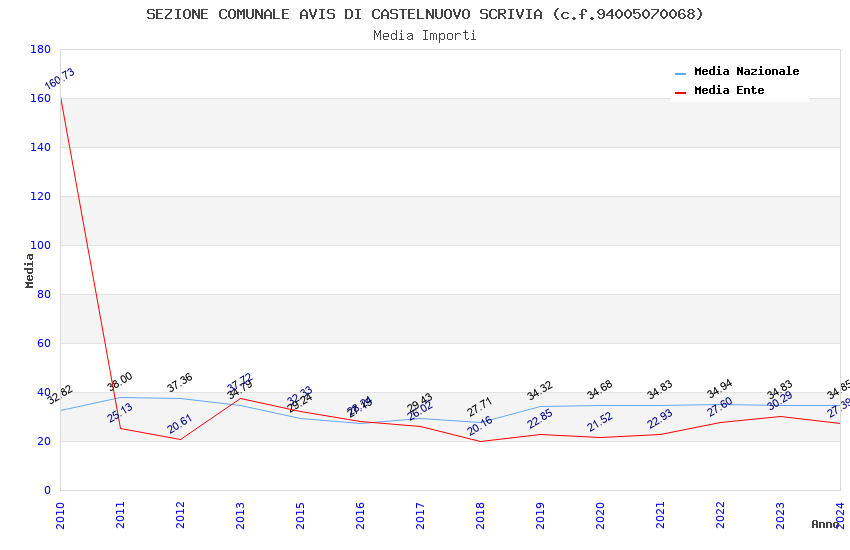Click the year 2013 on the x-axis

(240, 515)
